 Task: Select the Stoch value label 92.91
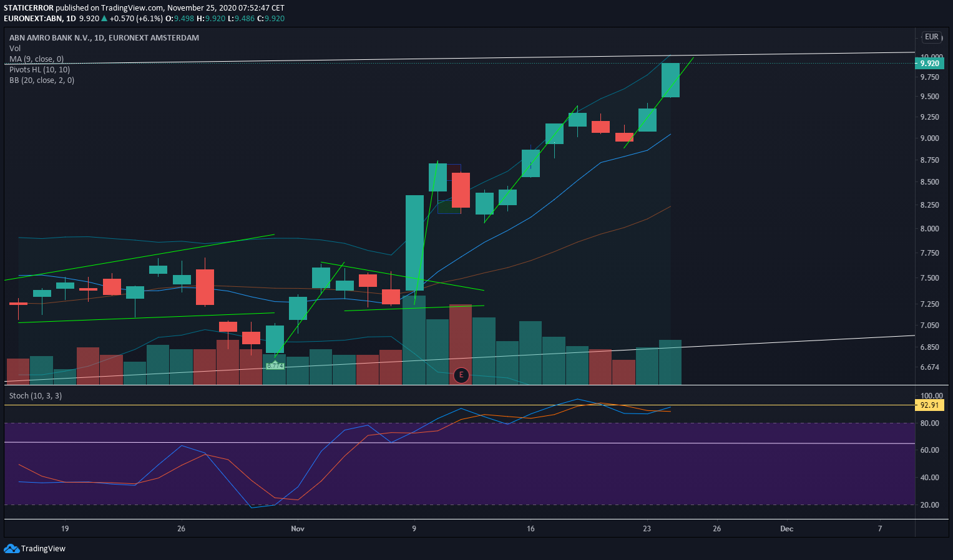[929, 405]
